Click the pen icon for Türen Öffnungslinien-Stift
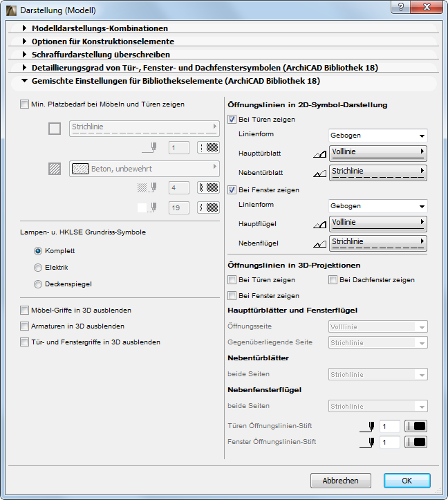Screen dimensions: 448x500 pyautogui.click(x=367, y=427)
